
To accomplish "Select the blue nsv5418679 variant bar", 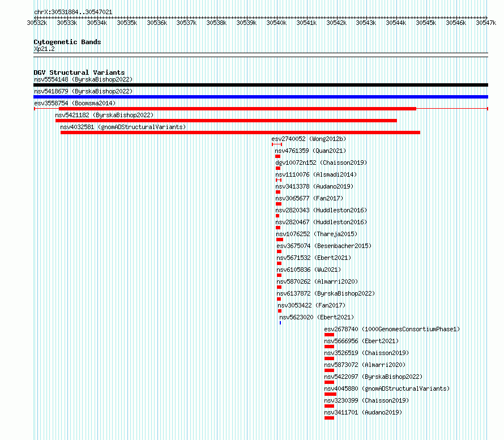I will pos(260,97).
